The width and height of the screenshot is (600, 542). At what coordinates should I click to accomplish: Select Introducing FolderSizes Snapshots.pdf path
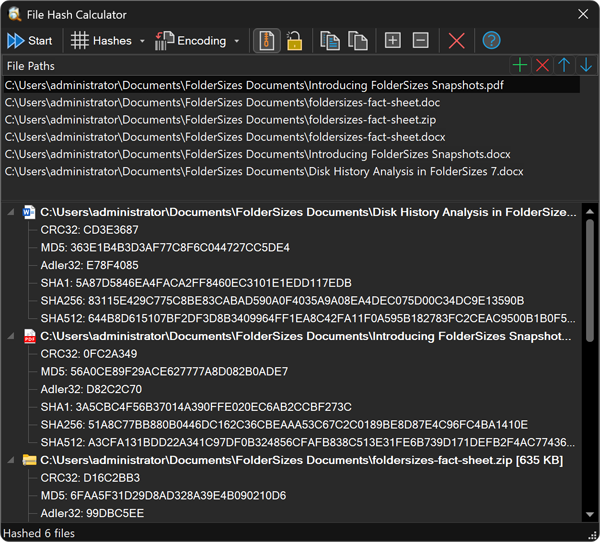click(x=292, y=85)
